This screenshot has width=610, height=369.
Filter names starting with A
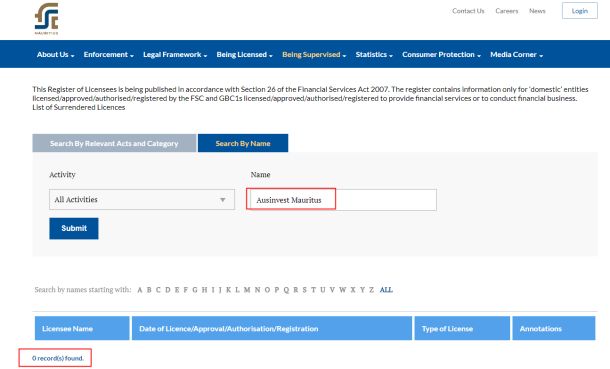(x=140, y=290)
